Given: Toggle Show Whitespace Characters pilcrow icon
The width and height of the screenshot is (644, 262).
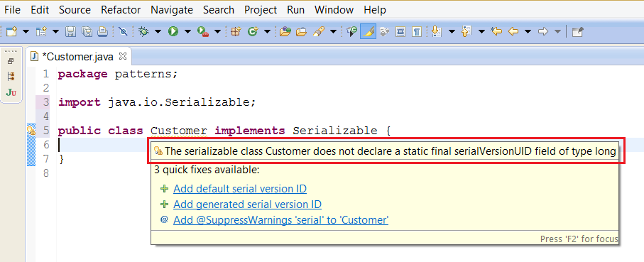Looking at the screenshot, I should click(417, 31).
